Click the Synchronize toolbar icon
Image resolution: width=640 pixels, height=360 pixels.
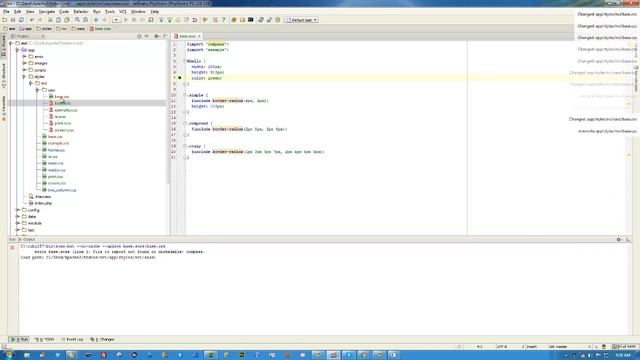click(21, 20)
